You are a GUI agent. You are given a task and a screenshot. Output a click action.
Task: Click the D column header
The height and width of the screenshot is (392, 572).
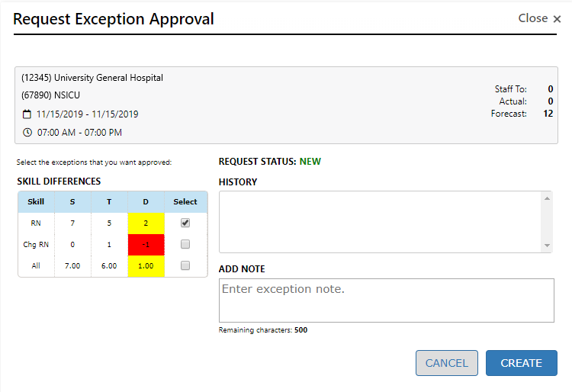(146, 202)
